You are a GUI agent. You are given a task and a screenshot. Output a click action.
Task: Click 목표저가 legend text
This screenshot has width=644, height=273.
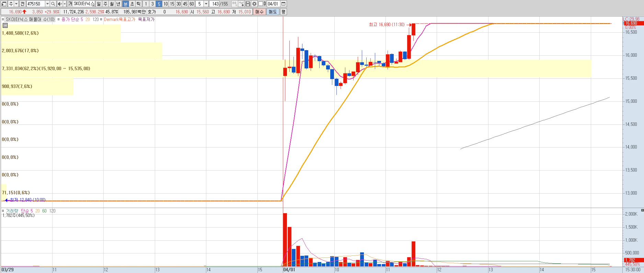click(146, 20)
